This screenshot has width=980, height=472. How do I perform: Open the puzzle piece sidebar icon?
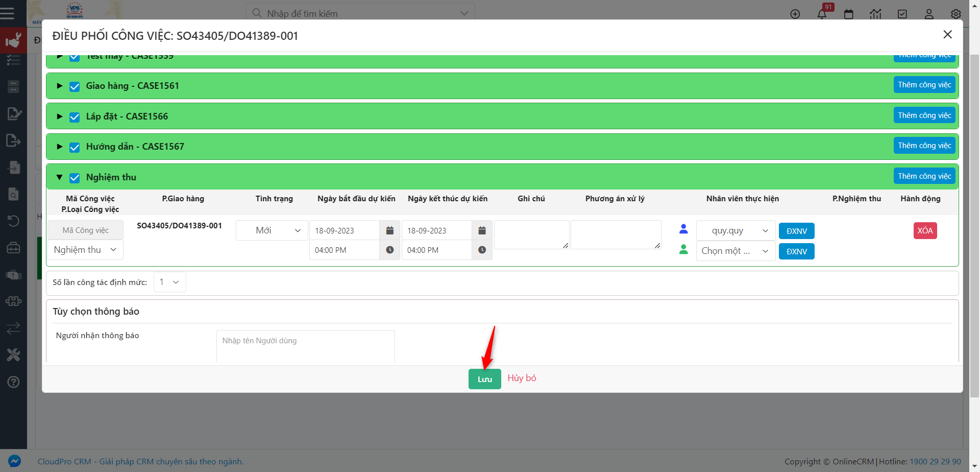click(14, 301)
